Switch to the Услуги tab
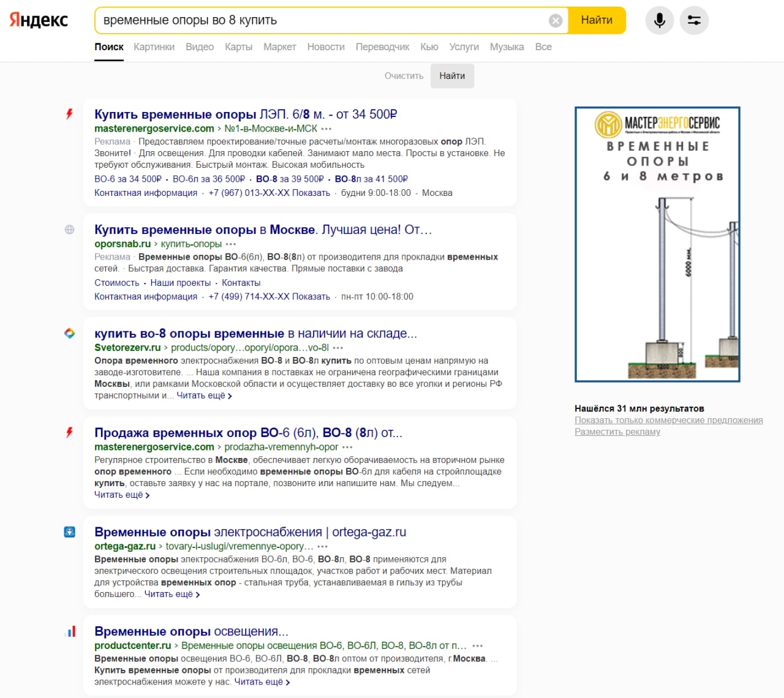This screenshot has height=698, width=784. pos(464,47)
